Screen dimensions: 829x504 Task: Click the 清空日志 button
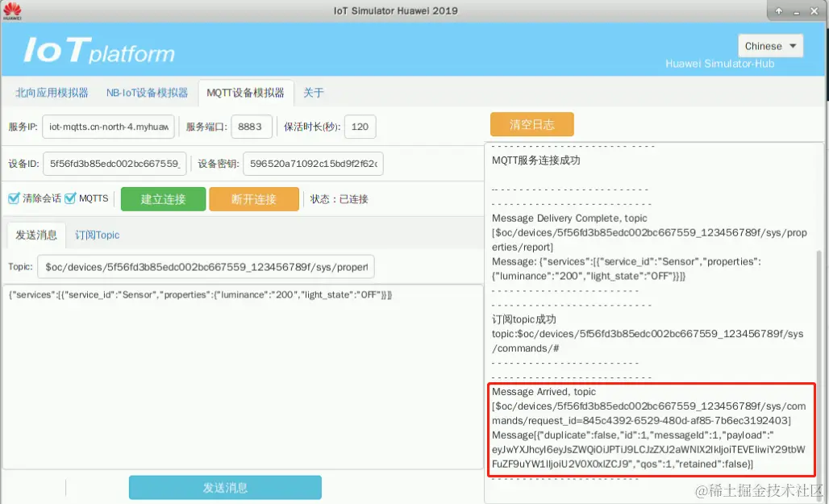[x=532, y=124]
